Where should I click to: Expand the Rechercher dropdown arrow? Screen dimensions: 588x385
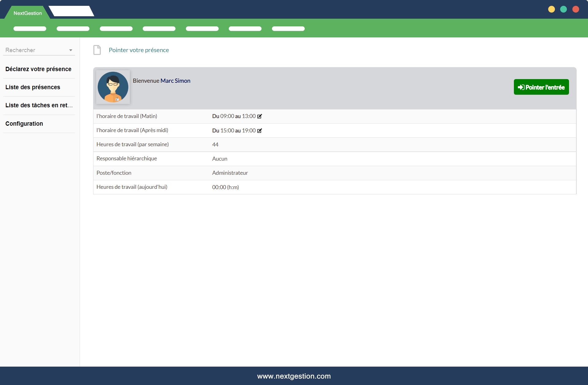pos(71,50)
